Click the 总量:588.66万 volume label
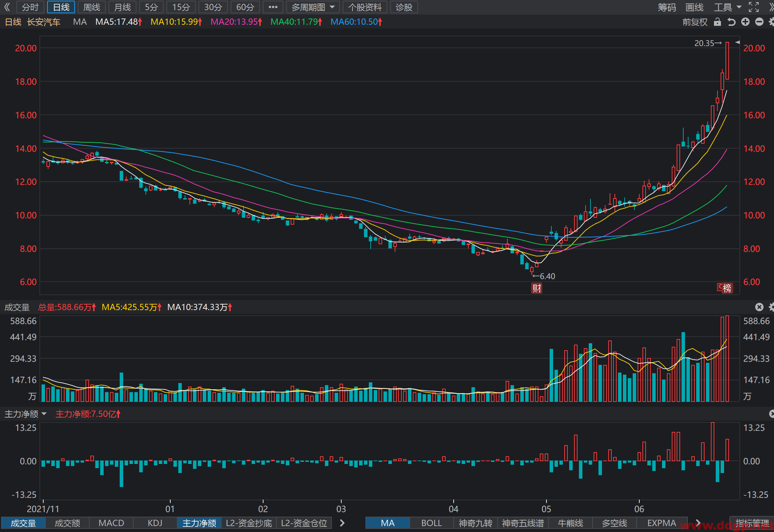Image resolution: width=774 pixels, height=532 pixels. pyautogui.click(x=67, y=307)
